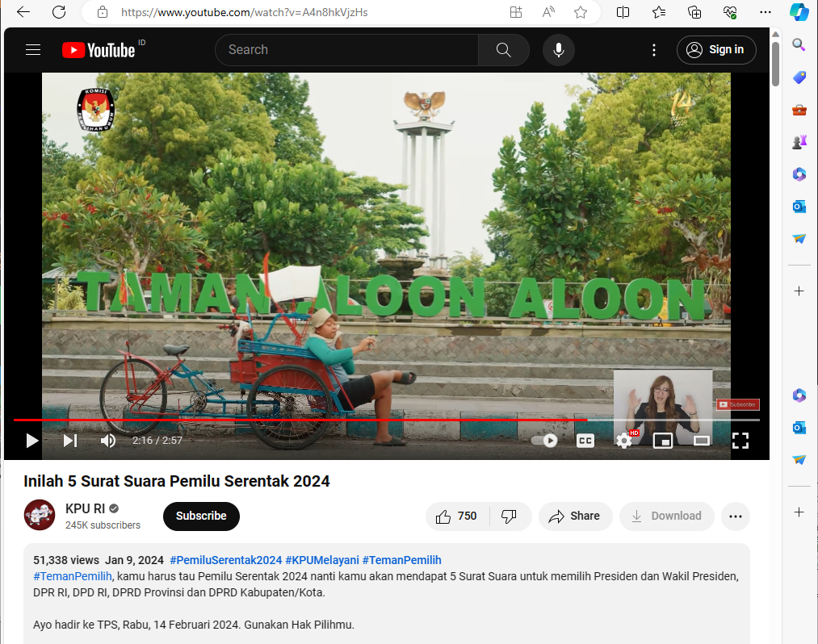The width and height of the screenshot is (818, 644).
Task: Click the magnifier search button
Action: coord(503,49)
